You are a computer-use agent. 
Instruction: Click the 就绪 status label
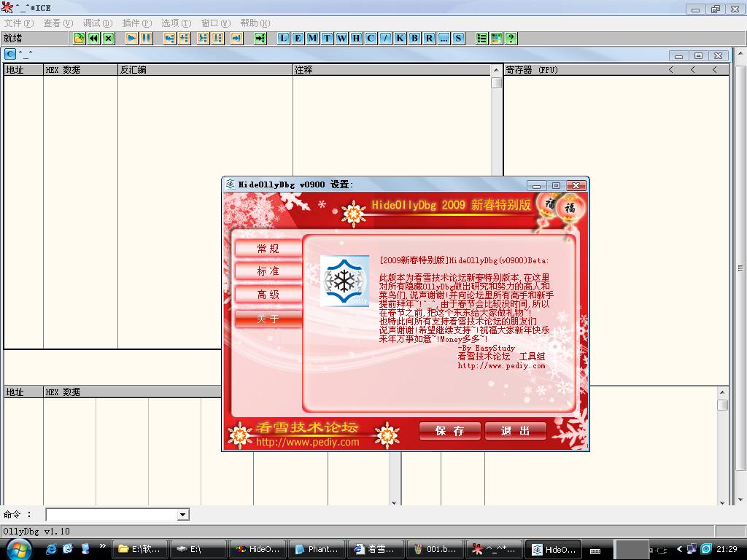[x=13, y=38]
